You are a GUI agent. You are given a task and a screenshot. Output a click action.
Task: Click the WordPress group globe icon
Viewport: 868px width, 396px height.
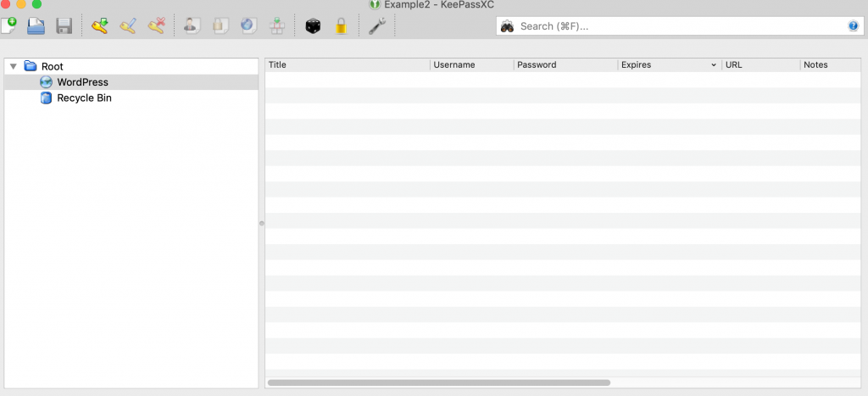(x=46, y=82)
